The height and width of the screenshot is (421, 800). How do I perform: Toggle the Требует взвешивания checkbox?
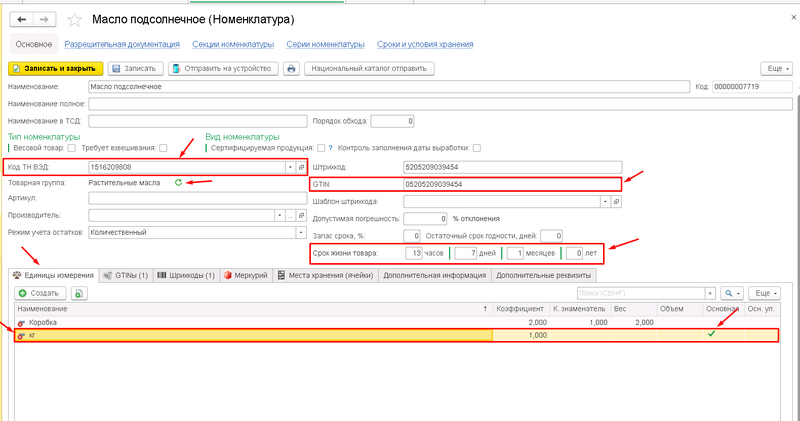point(163,148)
